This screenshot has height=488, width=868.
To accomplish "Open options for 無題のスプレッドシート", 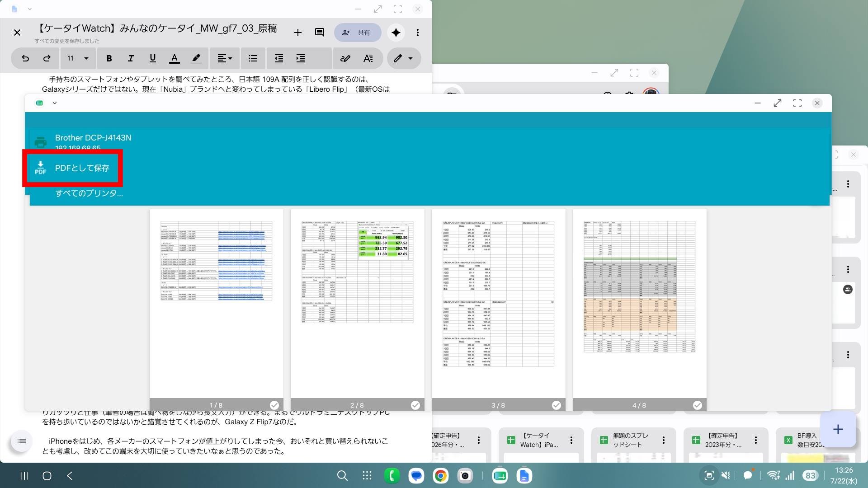I will [664, 440].
